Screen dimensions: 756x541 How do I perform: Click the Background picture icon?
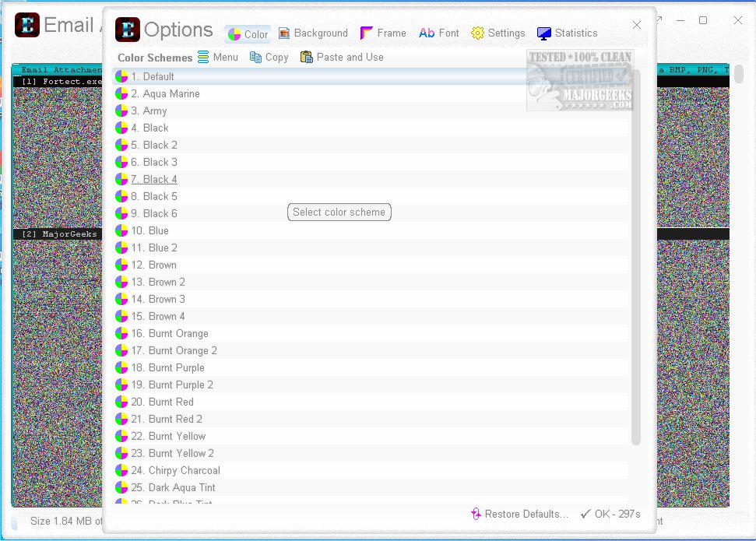[286, 33]
